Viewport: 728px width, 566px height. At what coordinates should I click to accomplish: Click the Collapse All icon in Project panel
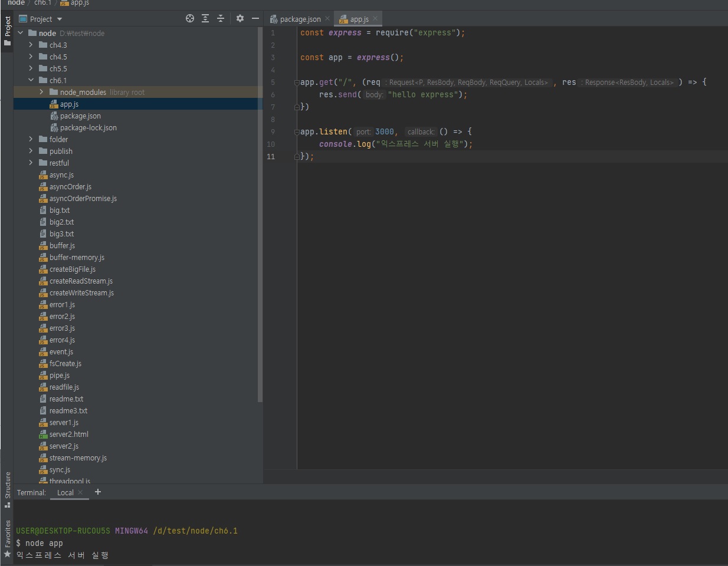coord(221,19)
